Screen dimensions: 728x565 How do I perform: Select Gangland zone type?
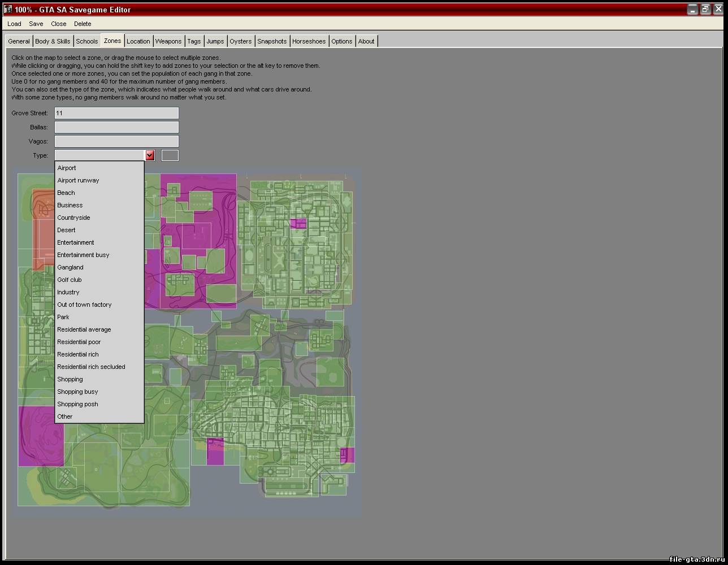coord(99,267)
